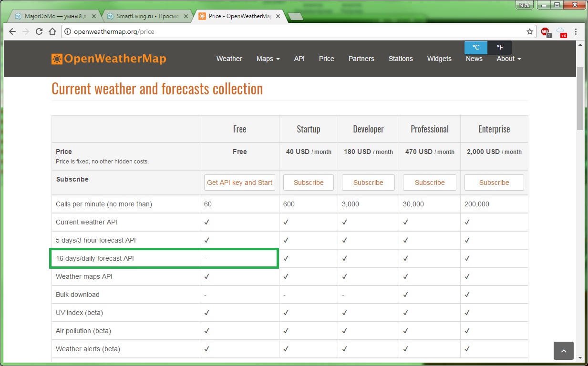Subscribe to the Enterprise plan
The width and height of the screenshot is (588, 366).
coord(494,183)
